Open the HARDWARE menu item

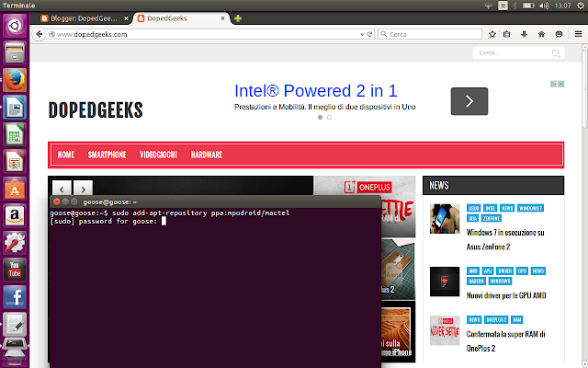click(x=207, y=155)
